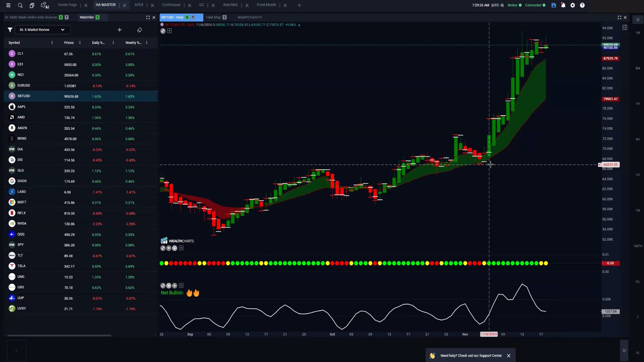
Task: Move the dots indicator pane down
Action: 169,248
